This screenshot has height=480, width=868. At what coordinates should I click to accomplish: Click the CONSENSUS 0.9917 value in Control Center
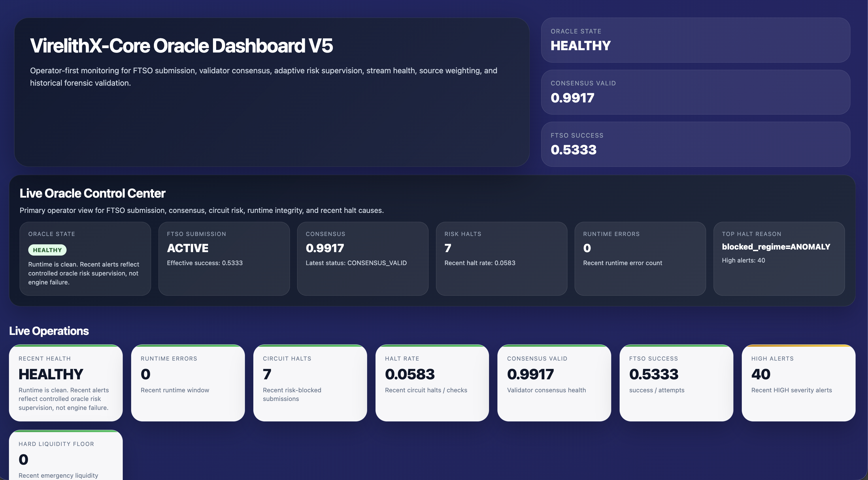[x=325, y=248]
